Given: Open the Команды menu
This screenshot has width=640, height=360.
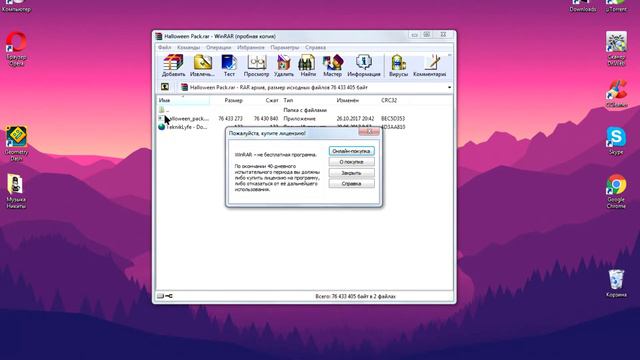Looking at the screenshot, I should 189,47.
